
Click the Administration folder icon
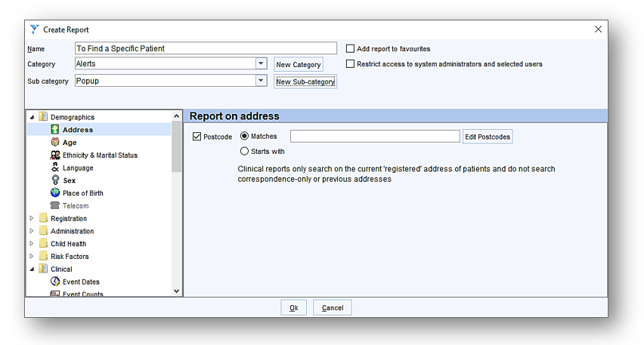43,231
